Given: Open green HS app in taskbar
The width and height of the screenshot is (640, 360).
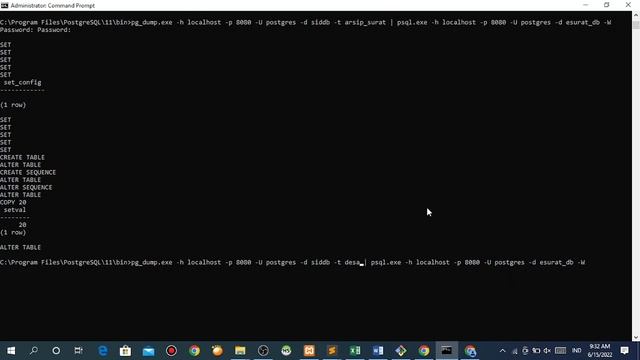Looking at the screenshot, I should (286, 351).
